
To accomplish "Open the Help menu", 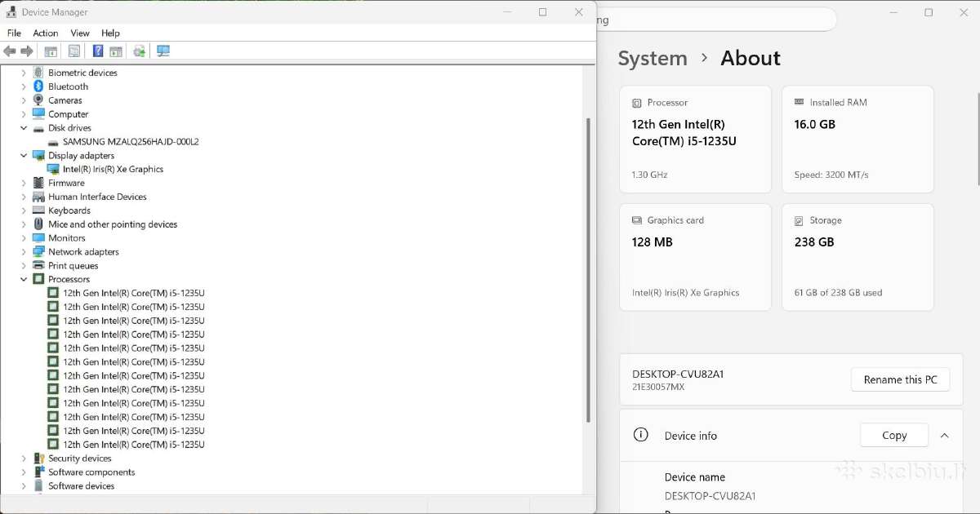I will pos(110,33).
